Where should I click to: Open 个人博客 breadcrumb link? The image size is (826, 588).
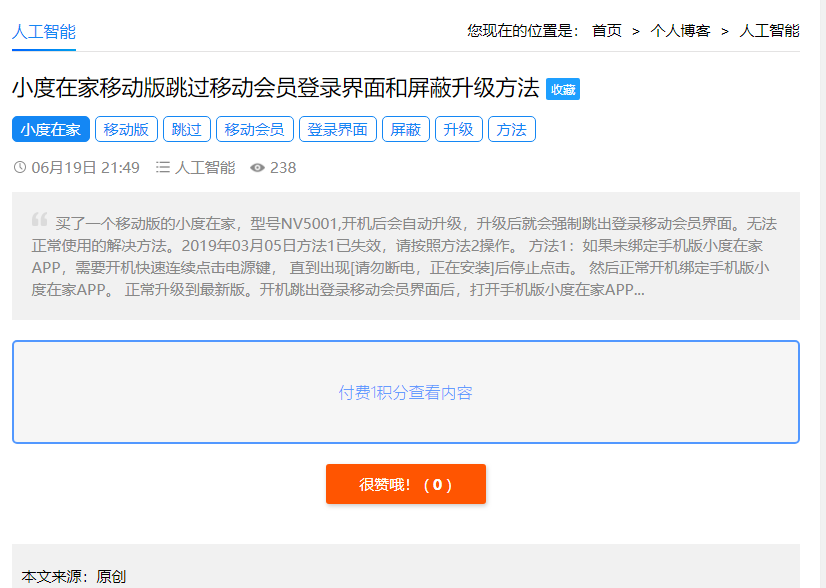680,31
